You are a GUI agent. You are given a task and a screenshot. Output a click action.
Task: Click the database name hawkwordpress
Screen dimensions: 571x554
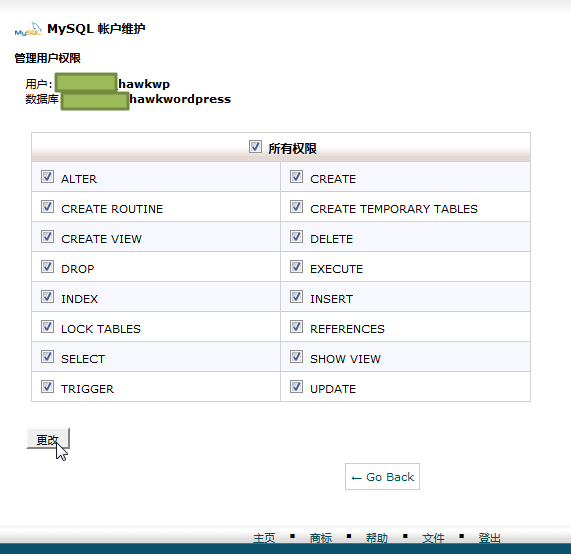click(x=180, y=99)
